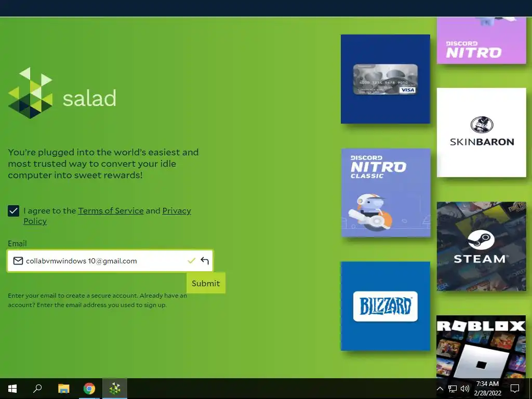Open the Privacy Policy link
Viewport: 532px width, 399px height.
click(x=107, y=216)
